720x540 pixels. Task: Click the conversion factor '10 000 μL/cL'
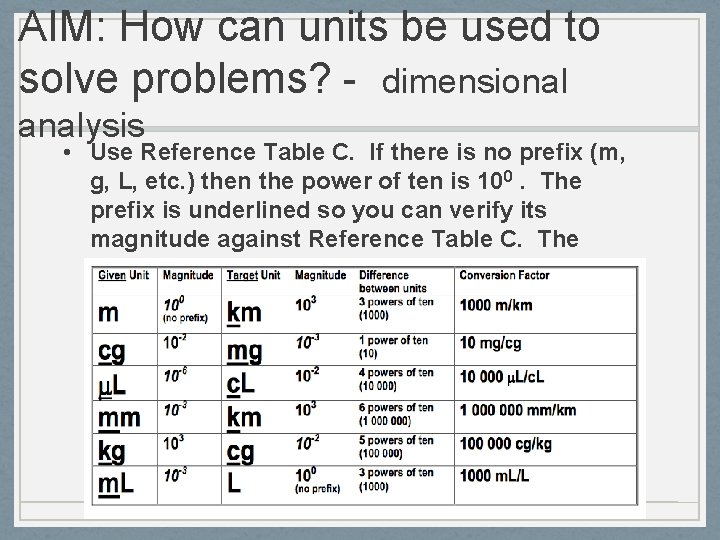coord(502,377)
